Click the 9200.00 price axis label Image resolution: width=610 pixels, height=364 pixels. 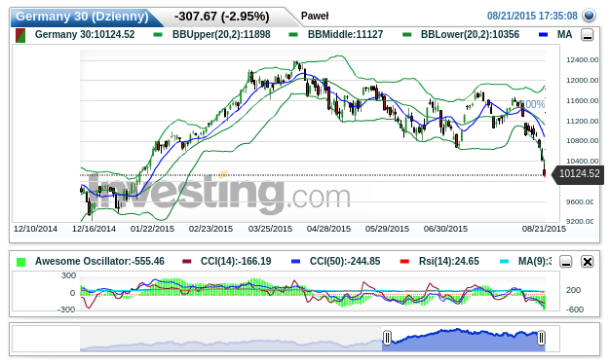click(x=580, y=222)
